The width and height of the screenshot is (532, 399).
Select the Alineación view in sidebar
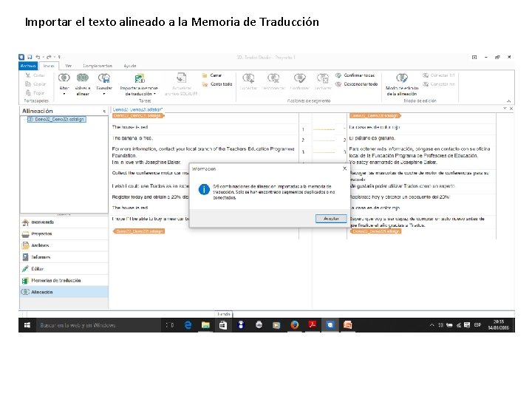click(x=64, y=292)
